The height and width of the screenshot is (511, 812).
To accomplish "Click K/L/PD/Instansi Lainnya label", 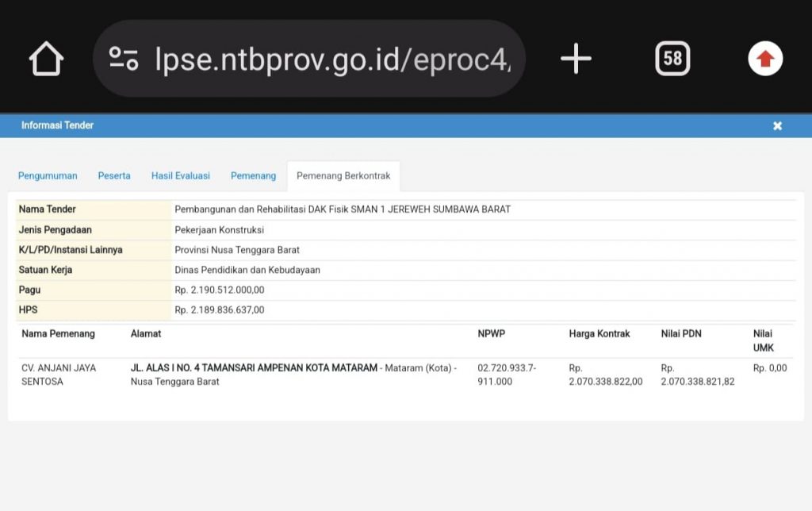I will 71,250.
